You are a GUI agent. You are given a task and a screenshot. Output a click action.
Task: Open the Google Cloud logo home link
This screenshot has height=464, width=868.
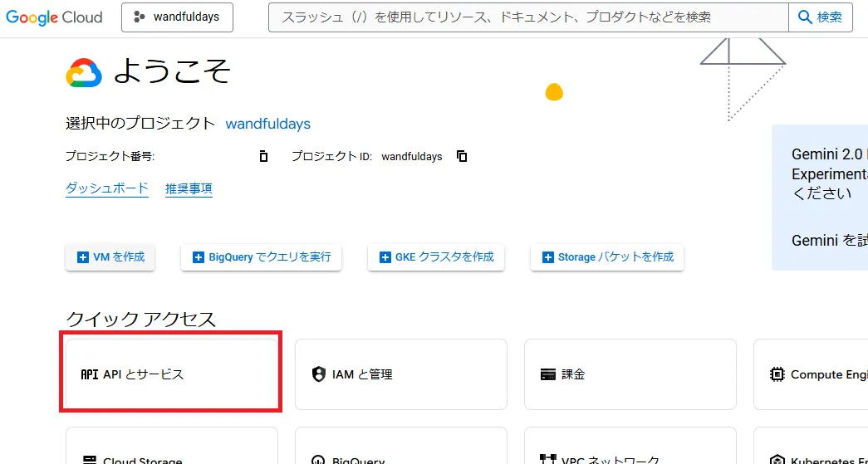click(54, 17)
